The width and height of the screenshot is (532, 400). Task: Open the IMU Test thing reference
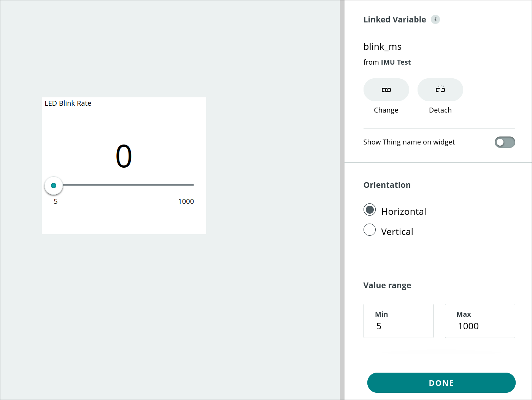click(396, 62)
